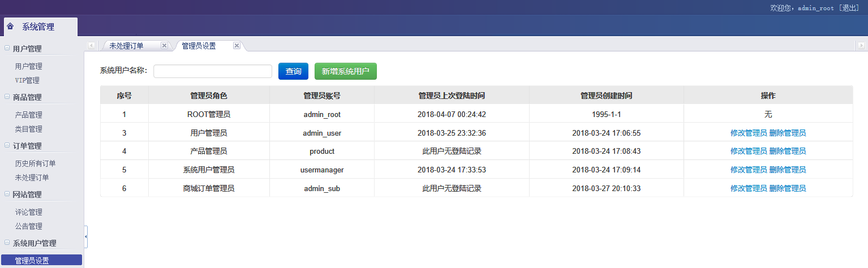Viewport: 868px width, 268px height.
Task: Click 删除管理员 for admin_sub
Action: click(x=788, y=188)
